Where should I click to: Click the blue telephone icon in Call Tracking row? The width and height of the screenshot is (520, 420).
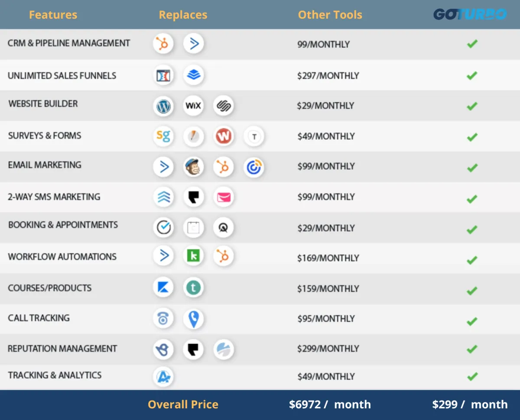tap(163, 319)
